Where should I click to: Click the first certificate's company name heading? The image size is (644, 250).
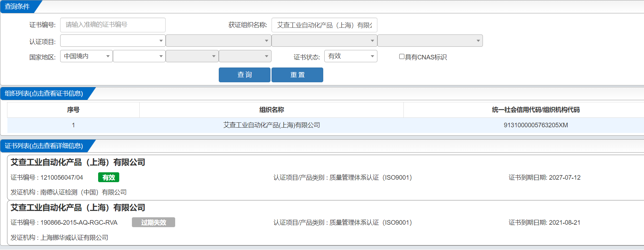[78, 162]
